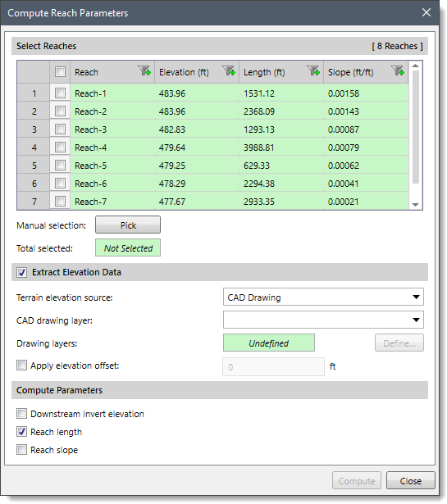Click the elevation offset input field
This screenshot has width=447, height=504.
pyautogui.click(x=273, y=367)
